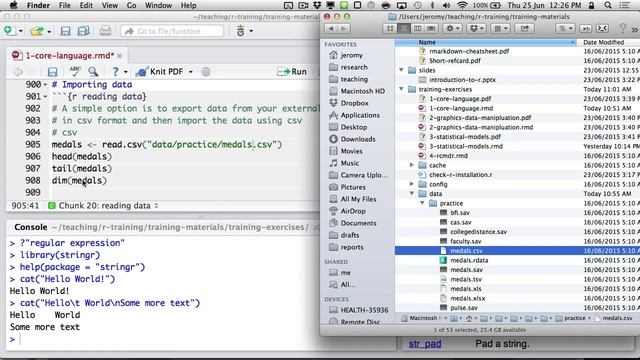This screenshot has width=640, height=360.
Task: Click the Open File folder icon in RStudio
Action: tap(37, 31)
